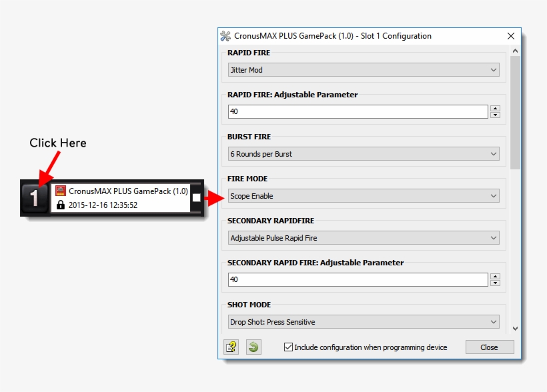Open the help icon with question mark
The height and width of the screenshot is (392, 547).
(x=231, y=347)
